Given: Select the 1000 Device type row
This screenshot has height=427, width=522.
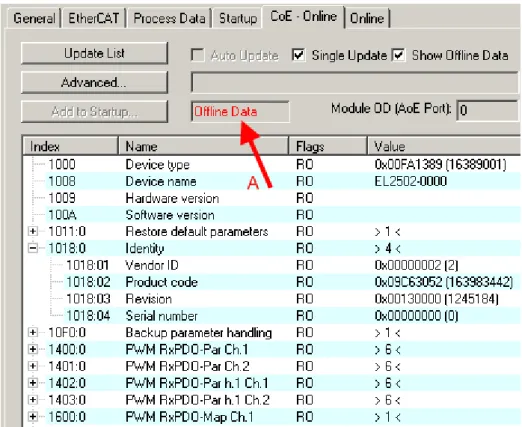Looking at the screenshot, I should click(x=272, y=164).
